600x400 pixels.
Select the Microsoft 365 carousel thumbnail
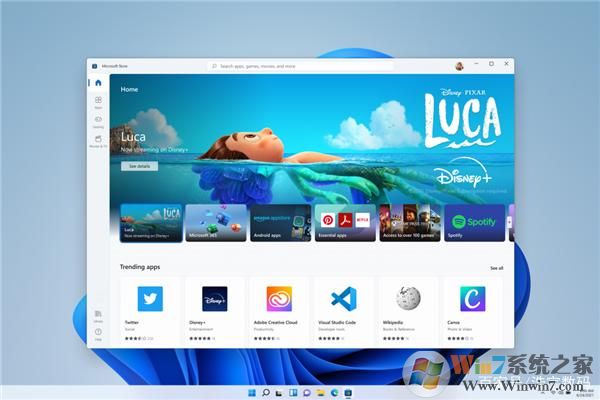point(216,223)
